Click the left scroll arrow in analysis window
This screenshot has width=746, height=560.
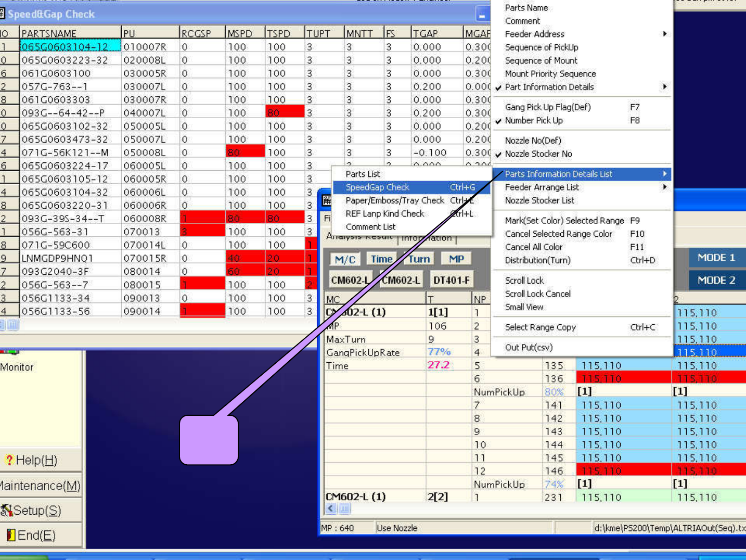(x=331, y=508)
